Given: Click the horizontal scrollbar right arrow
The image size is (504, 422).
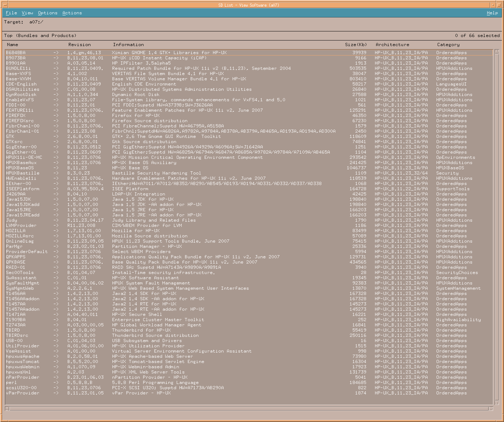Looking at the screenshot, I should tap(491, 409).
